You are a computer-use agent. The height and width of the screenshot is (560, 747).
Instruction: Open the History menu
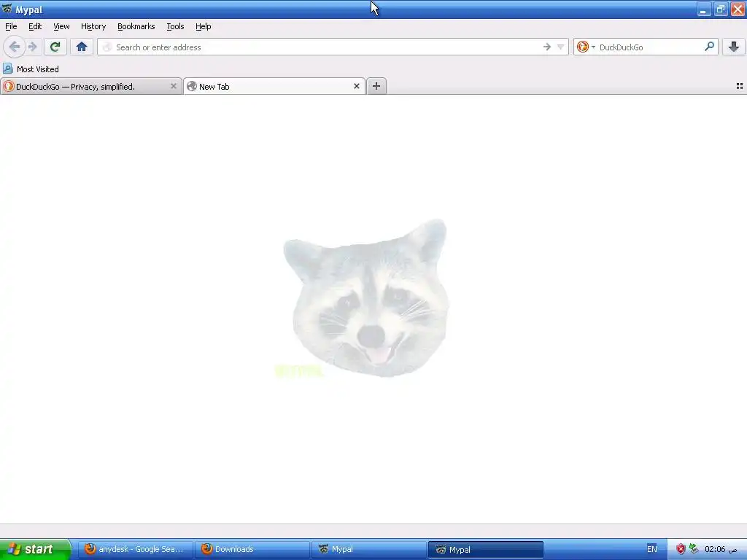[93, 26]
